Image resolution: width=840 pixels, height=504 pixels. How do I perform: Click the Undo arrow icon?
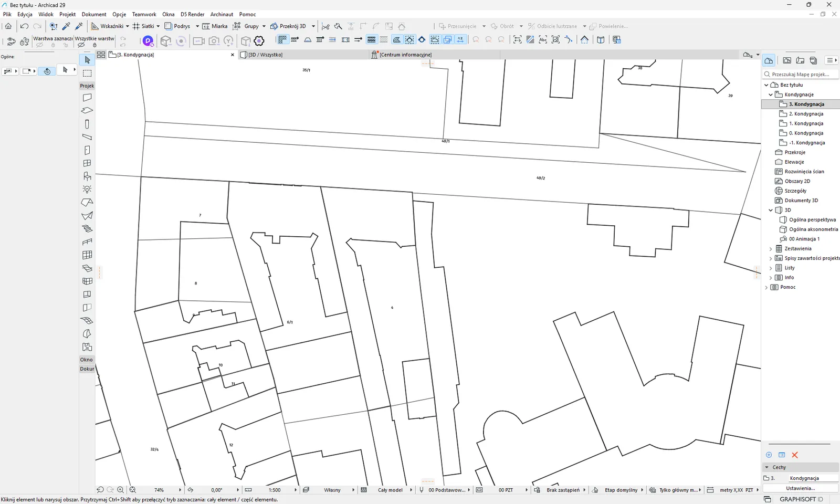click(24, 26)
